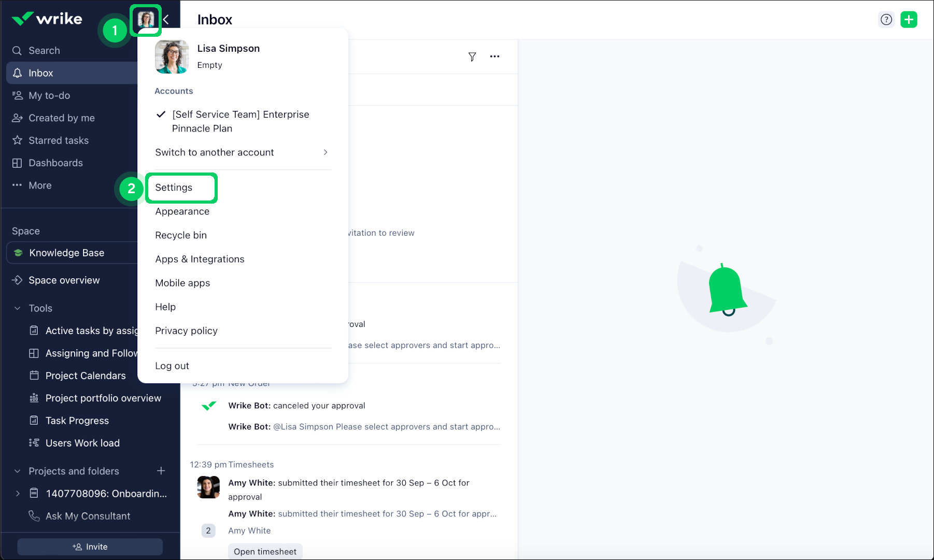Click the Created by me icon
This screenshot has height=560, width=934.
[17, 118]
